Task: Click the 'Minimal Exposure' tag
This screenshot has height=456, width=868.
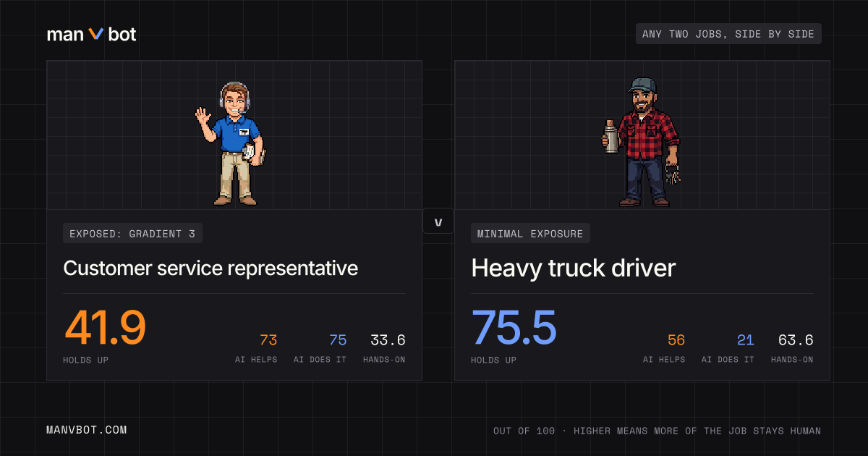Action: pos(530,233)
